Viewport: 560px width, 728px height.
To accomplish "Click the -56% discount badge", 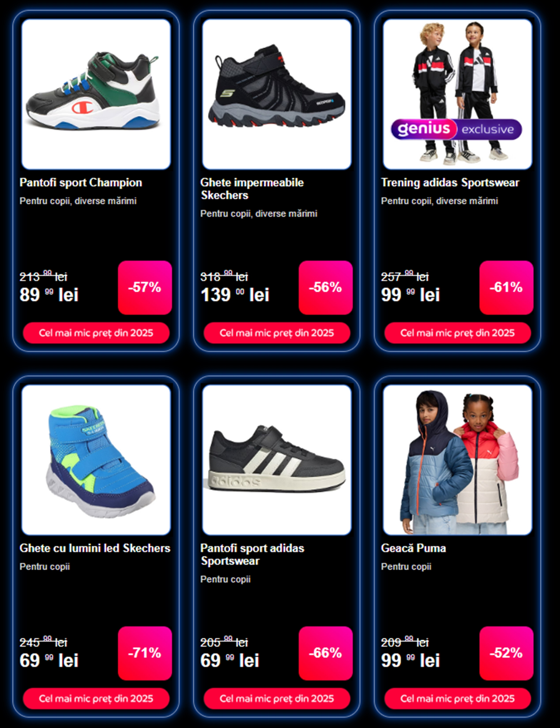I will [x=326, y=287].
